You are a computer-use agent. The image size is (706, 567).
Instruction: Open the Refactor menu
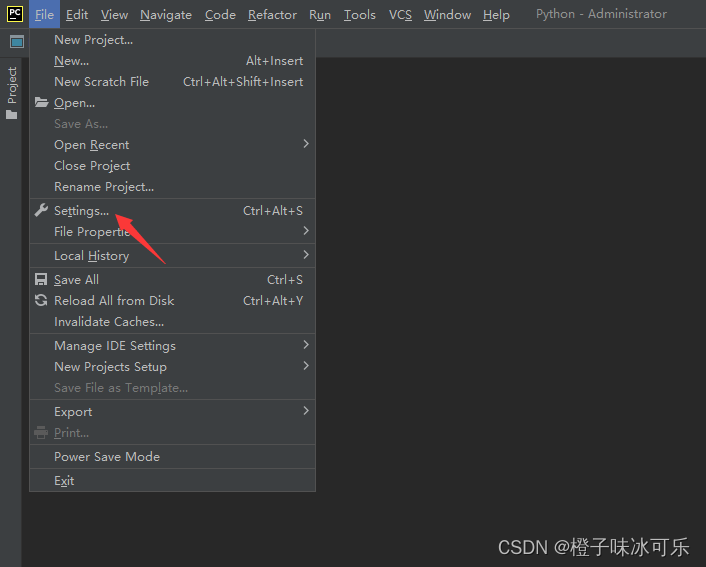(272, 14)
